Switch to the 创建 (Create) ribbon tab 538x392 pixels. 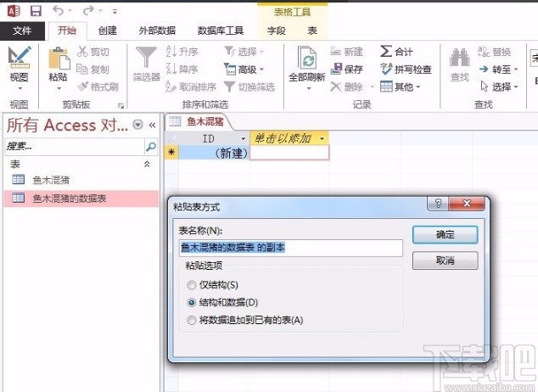click(108, 31)
